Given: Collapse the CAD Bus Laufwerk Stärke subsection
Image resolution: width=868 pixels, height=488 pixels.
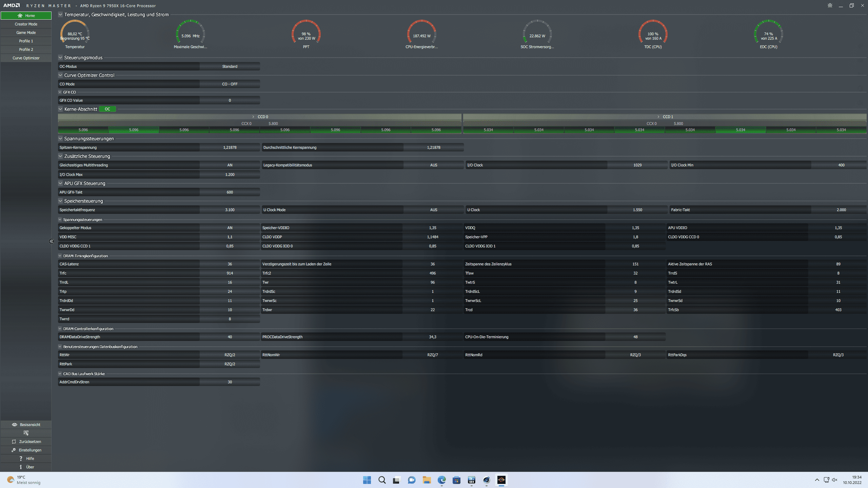Looking at the screenshot, I should click(60, 373).
